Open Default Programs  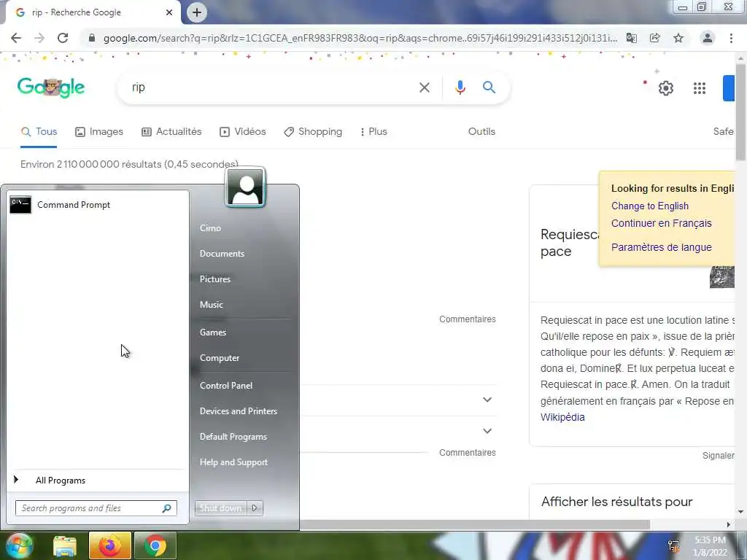click(x=233, y=437)
